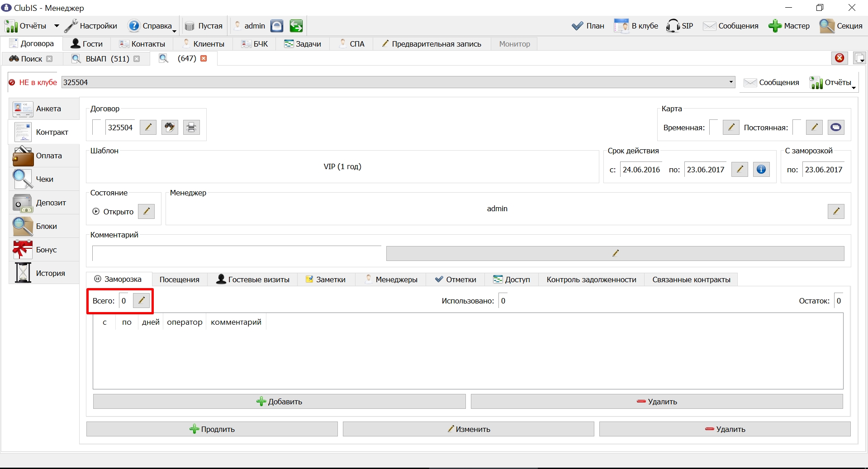This screenshot has width=868, height=469.
Task: Open Предварительная запись tab
Action: click(432, 44)
